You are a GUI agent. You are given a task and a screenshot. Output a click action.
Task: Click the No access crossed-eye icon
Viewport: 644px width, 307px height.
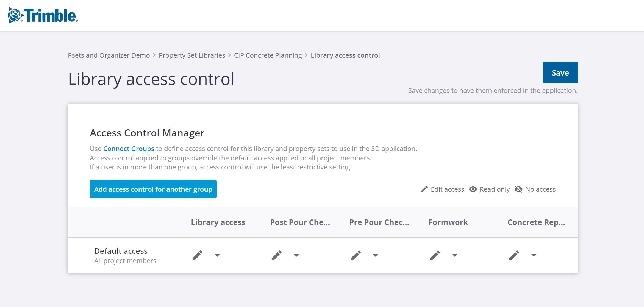tap(518, 189)
